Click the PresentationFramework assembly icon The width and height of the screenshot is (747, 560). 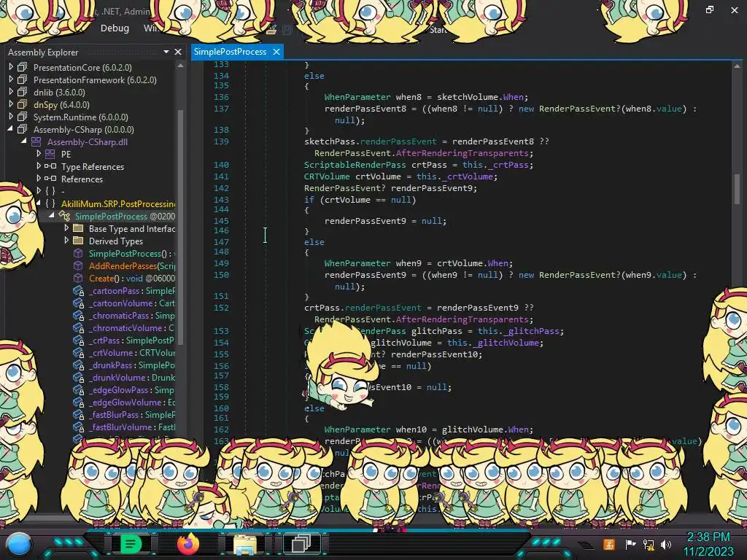tap(23, 79)
